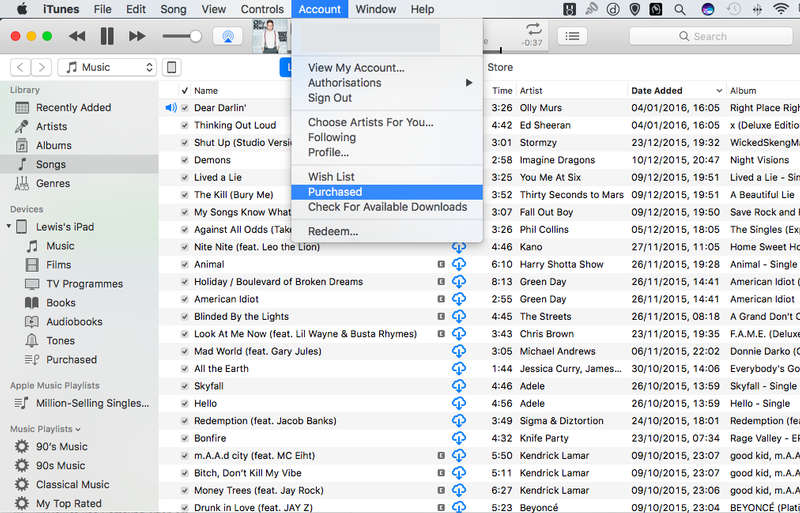Open Purchased playlist under Lewis's iPad
The image size is (800, 513).
pyautogui.click(x=71, y=359)
